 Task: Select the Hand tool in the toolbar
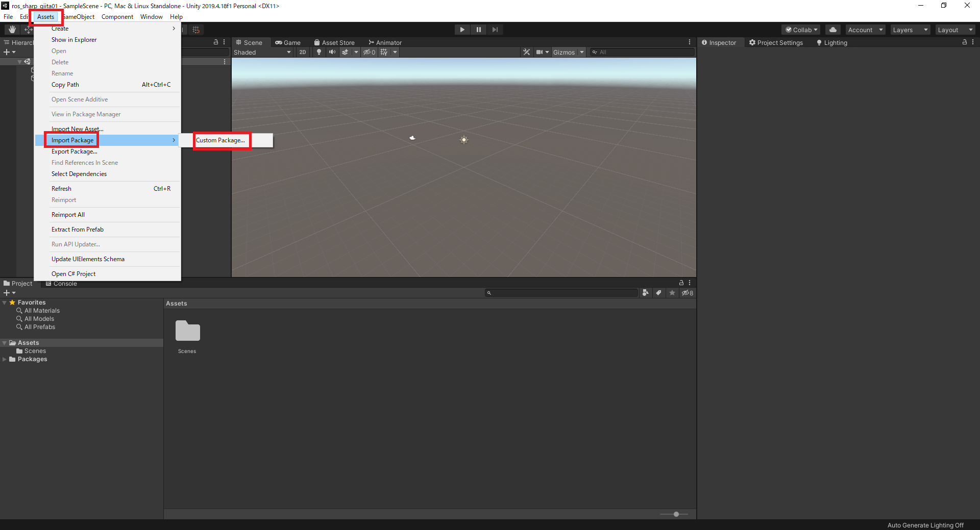[11, 30]
